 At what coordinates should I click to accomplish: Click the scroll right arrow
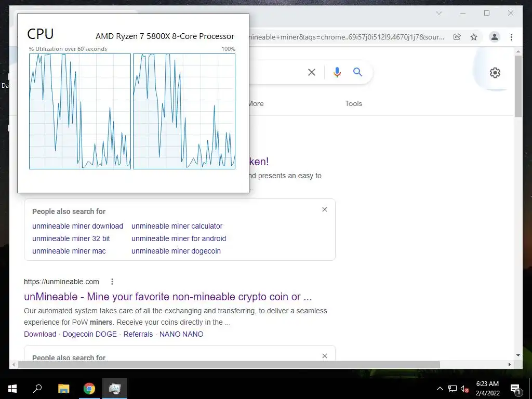pyautogui.click(x=509, y=364)
